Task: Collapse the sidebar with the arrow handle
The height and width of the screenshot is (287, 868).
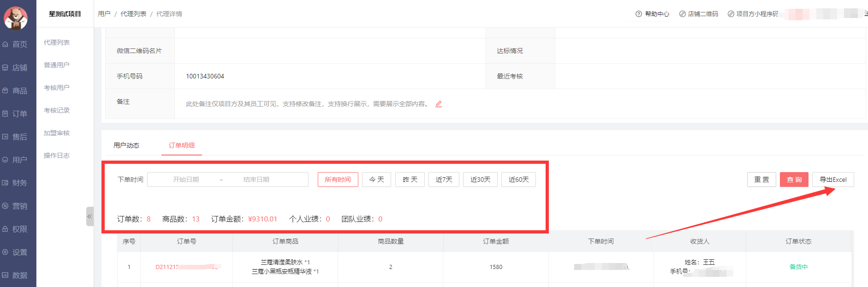Action: 89,216
